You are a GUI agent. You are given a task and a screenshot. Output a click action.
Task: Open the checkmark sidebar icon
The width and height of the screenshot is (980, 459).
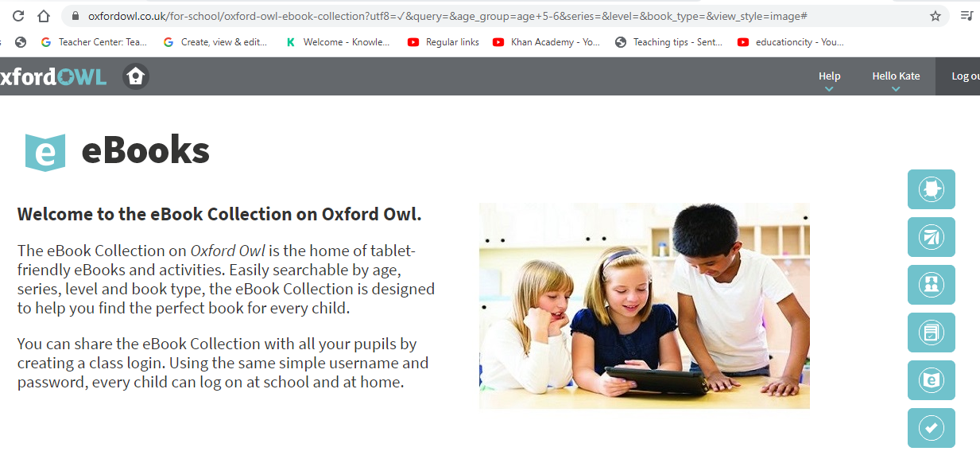pyautogui.click(x=932, y=428)
